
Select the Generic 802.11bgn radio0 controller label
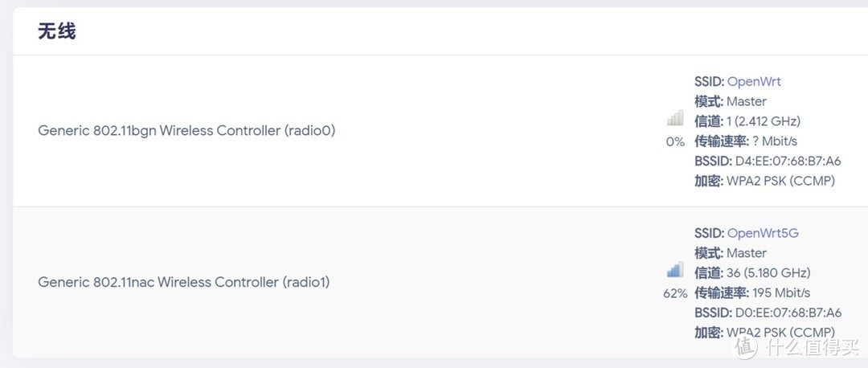click(x=186, y=130)
